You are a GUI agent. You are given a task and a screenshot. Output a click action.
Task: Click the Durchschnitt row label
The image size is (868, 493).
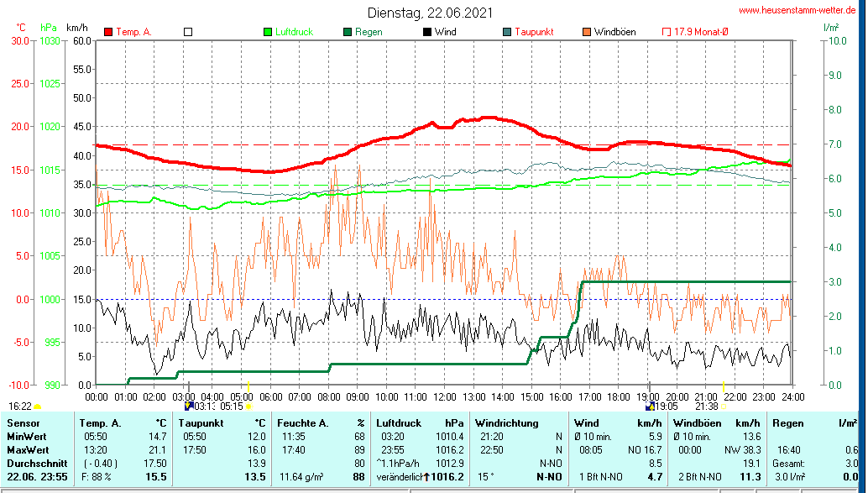pyautogui.click(x=37, y=463)
